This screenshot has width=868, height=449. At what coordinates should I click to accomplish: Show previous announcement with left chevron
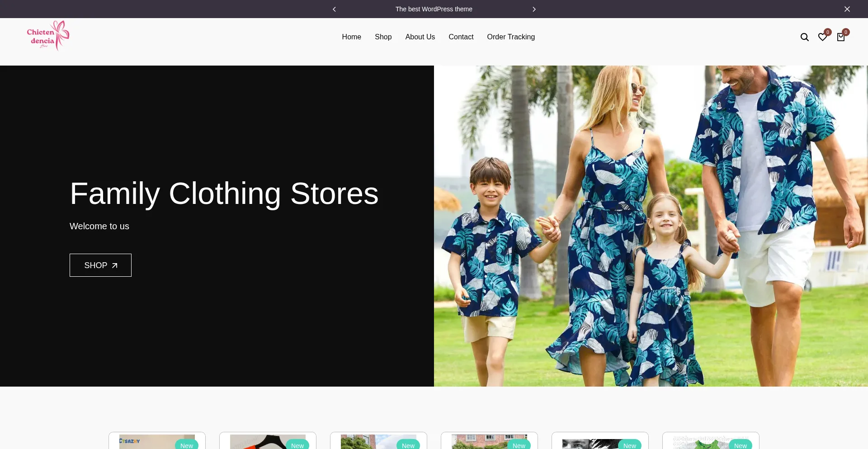(334, 9)
